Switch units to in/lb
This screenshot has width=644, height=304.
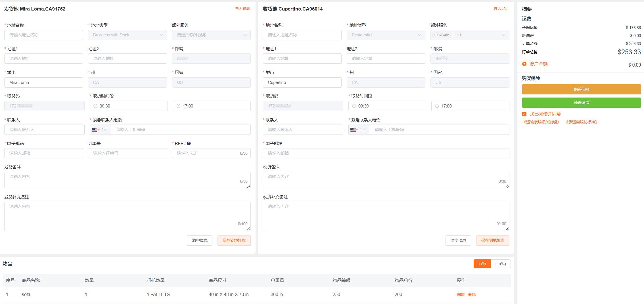click(x=482, y=264)
